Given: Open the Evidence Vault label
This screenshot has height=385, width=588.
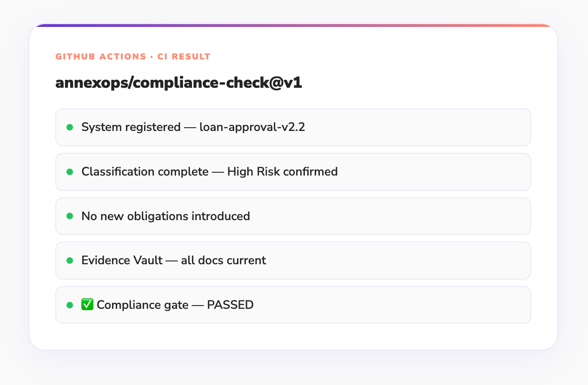Looking at the screenshot, I should 122,261.
